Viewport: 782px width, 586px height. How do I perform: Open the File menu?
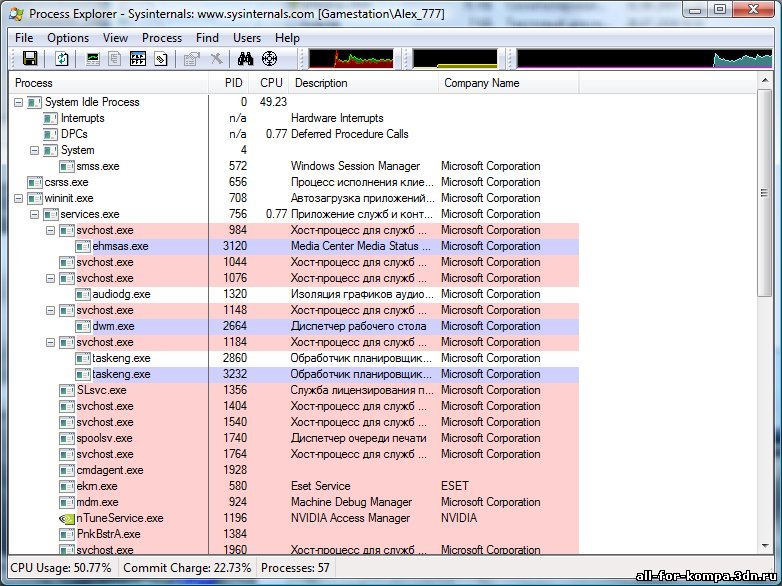pos(24,38)
